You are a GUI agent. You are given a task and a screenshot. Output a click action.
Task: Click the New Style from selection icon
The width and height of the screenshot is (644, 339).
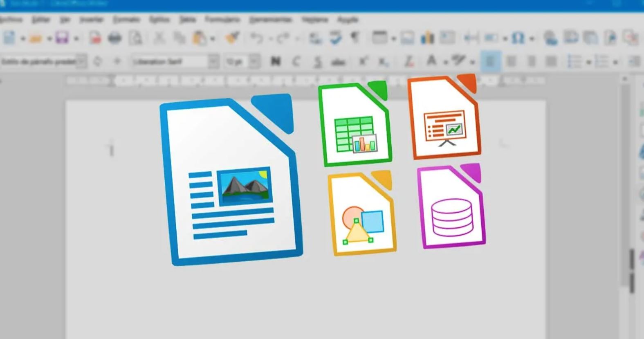tap(117, 61)
